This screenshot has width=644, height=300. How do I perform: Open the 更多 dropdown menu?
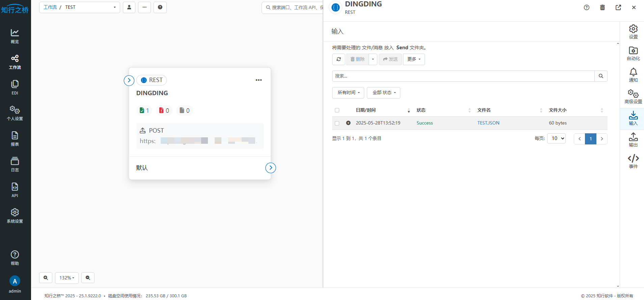coord(414,59)
